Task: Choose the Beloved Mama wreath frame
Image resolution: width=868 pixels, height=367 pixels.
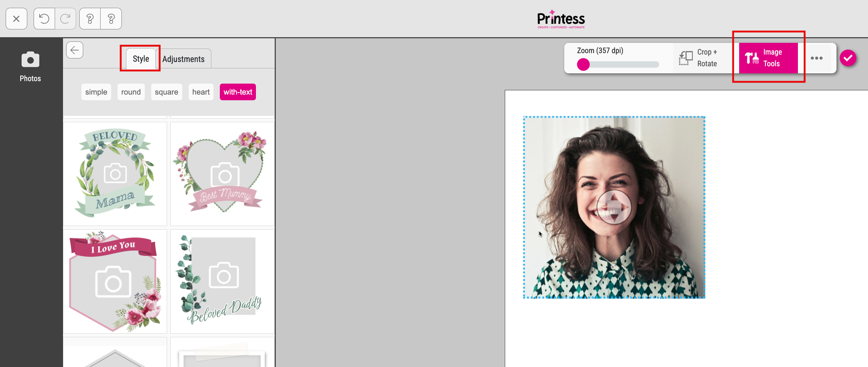Action: coord(115,174)
